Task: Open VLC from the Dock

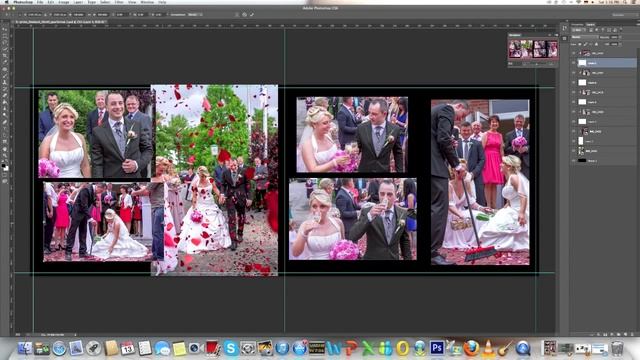Action: click(x=488, y=348)
